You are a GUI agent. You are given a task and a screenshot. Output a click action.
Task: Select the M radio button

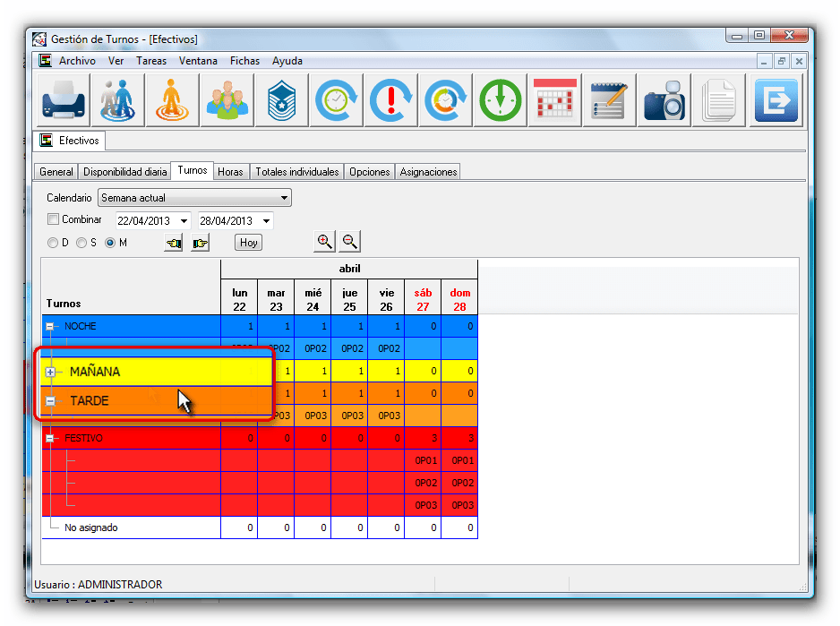[110, 243]
